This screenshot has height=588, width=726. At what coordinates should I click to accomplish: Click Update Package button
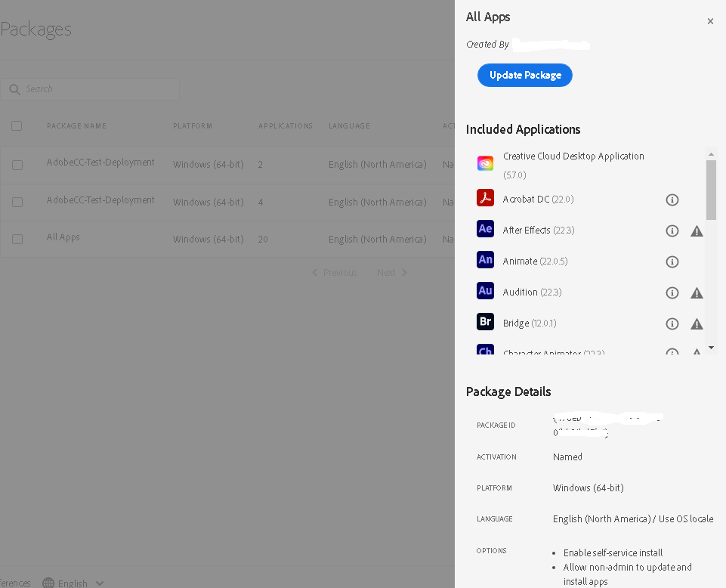tap(524, 75)
